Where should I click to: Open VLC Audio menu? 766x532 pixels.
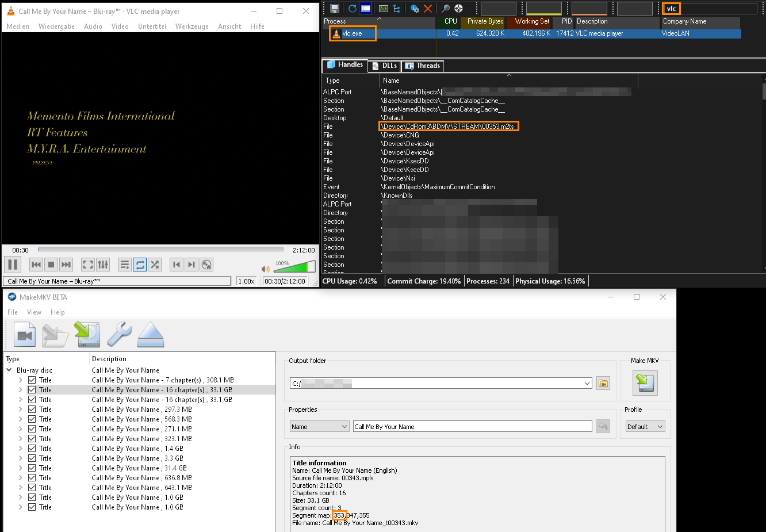[x=93, y=26]
